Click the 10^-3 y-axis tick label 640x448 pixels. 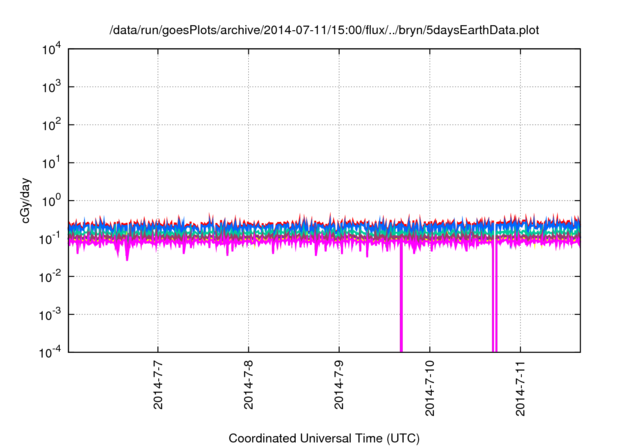coord(50,315)
